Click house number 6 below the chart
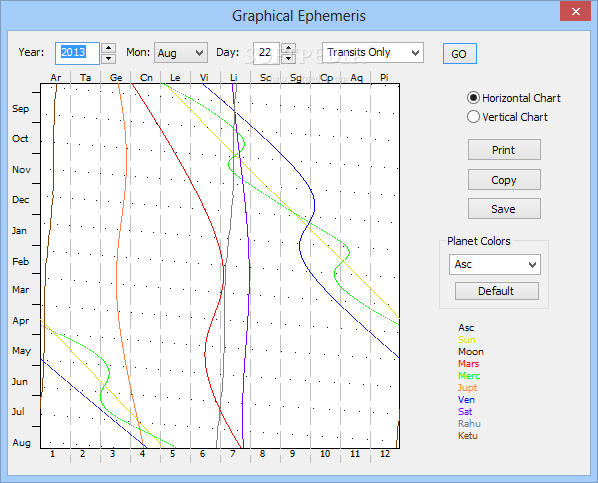 (202, 454)
